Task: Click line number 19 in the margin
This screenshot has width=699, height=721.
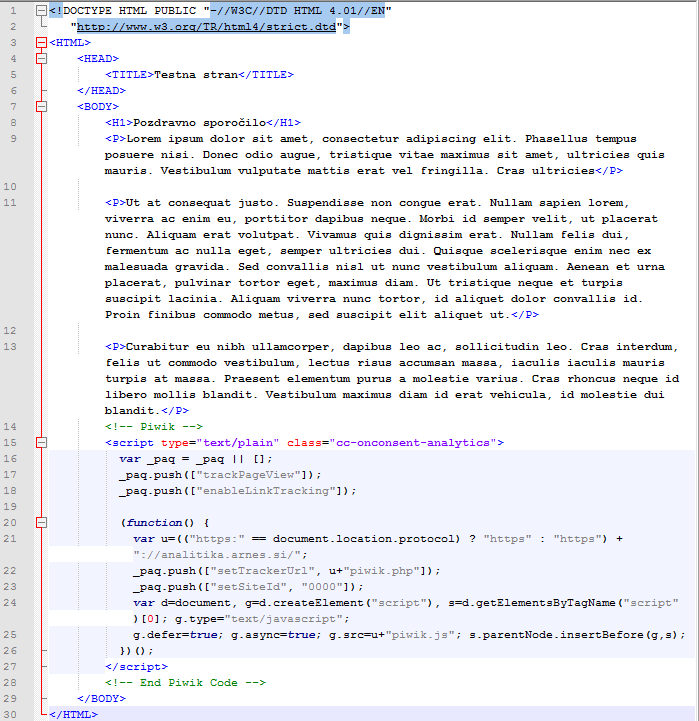Action: pyautogui.click(x=10, y=507)
